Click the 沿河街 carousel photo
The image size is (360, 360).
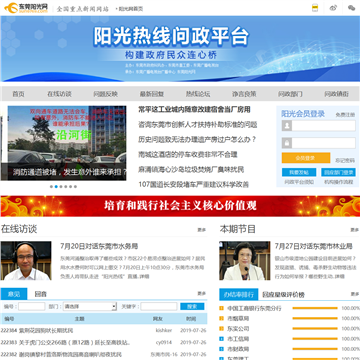tap(67, 143)
